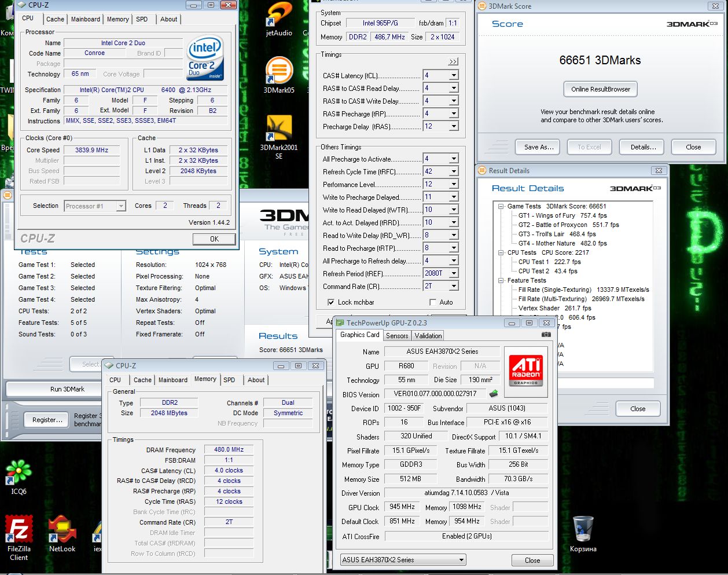
Task: Click the Intel Core 2 Duo logo in CPU-Z
Action: (x=205, y=58)
